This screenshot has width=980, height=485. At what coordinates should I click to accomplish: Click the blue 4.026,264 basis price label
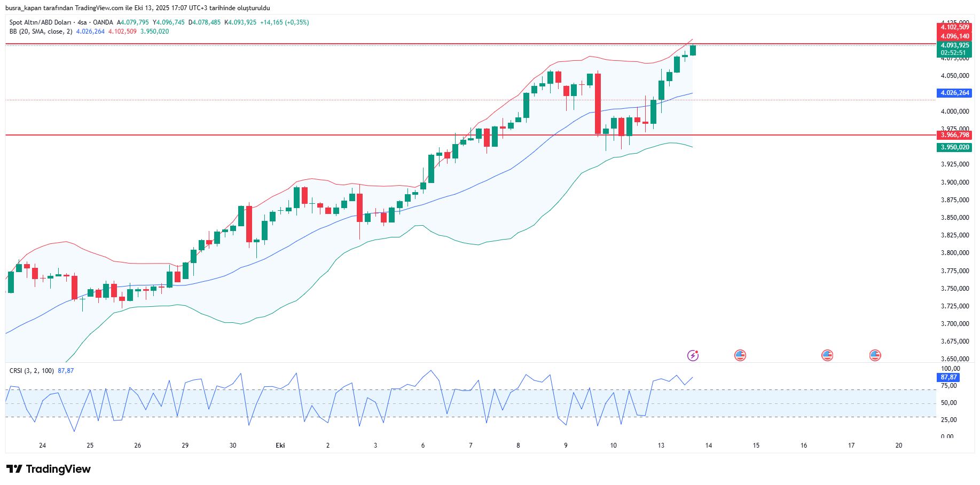(954, 93)
